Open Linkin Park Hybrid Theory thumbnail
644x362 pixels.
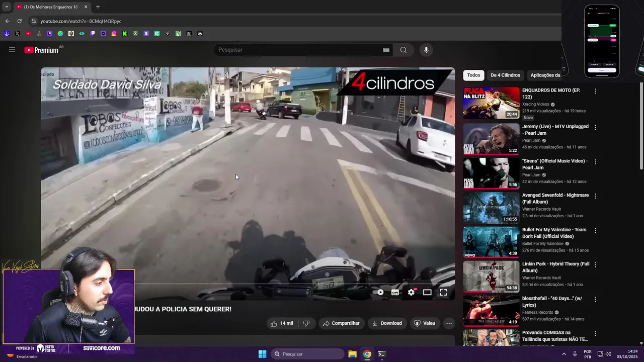click(491, 276)
